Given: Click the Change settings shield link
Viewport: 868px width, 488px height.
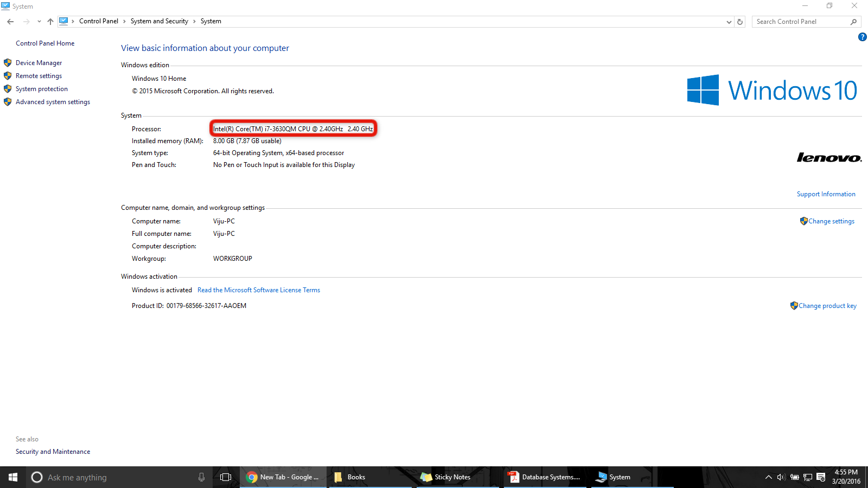Looking at the screenshot, I should click(827, 221).
